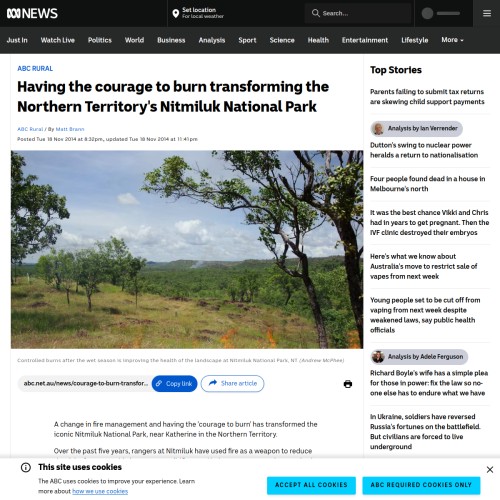Open the hamburger menu icon

coord(487,13)
